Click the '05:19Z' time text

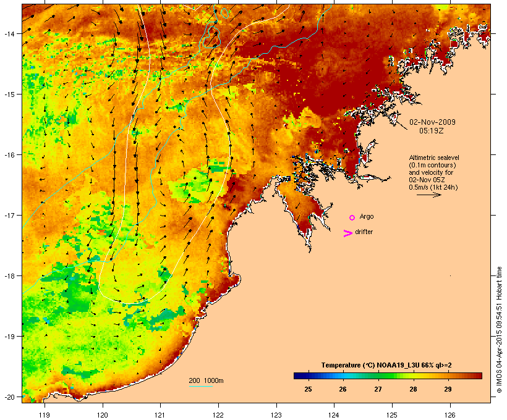pyautogui.click(x=432, y=131)
